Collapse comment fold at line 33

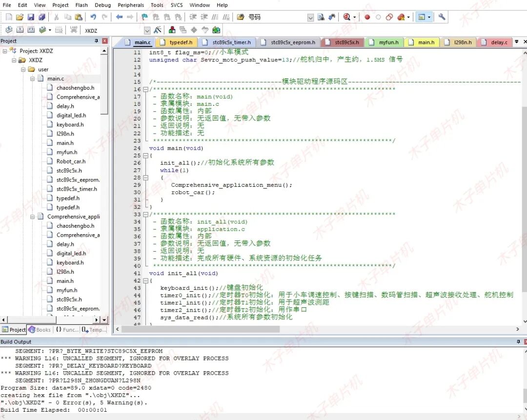[145, 214]
